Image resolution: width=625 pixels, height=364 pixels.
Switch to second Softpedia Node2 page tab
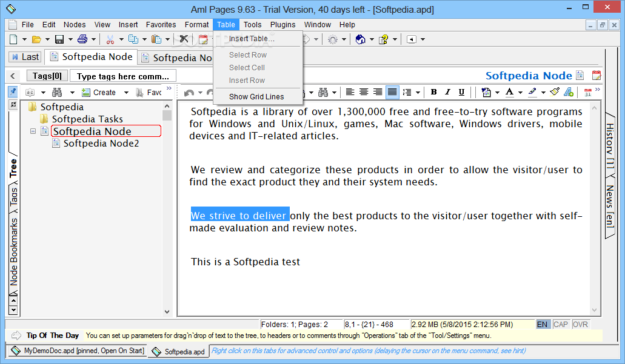tap(176, 58)
